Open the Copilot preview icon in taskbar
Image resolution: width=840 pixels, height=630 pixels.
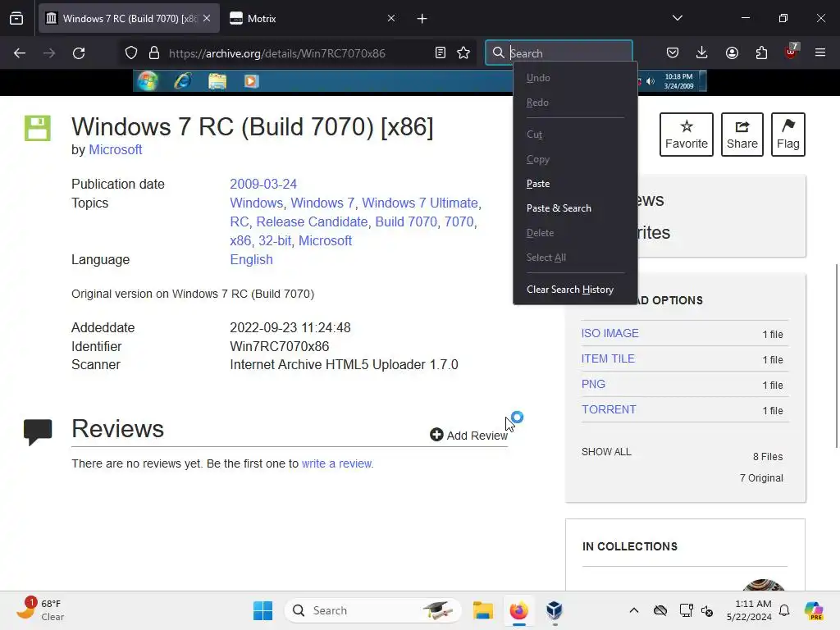(814, 610)
